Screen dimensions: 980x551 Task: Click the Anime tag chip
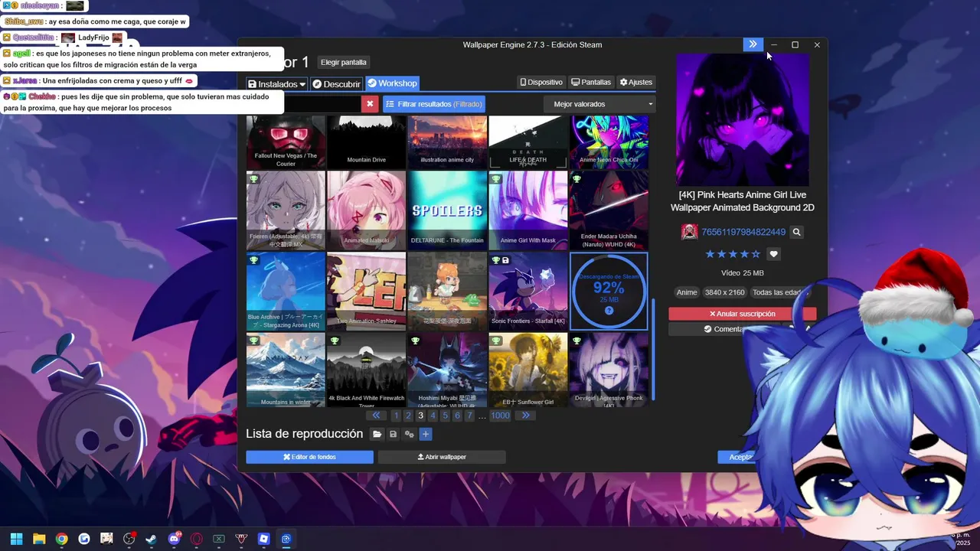687,292
